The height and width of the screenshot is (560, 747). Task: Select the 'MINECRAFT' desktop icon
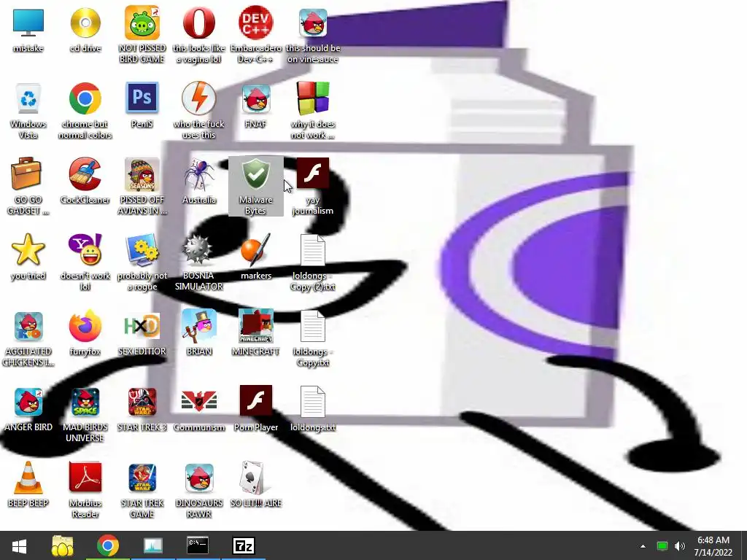pos(256,326)
